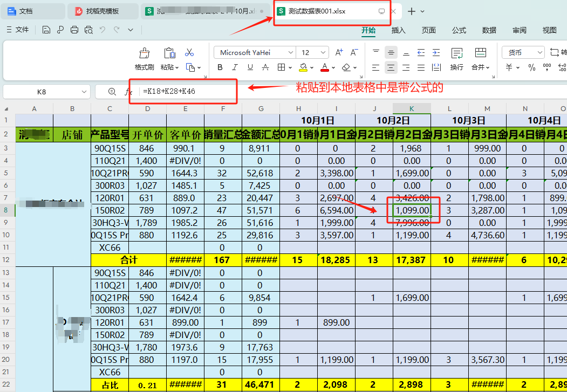The width and height of the screenshot is (567, 392).
Task: Click the Wrap Text (换行) icon
Action: [456, 53]
